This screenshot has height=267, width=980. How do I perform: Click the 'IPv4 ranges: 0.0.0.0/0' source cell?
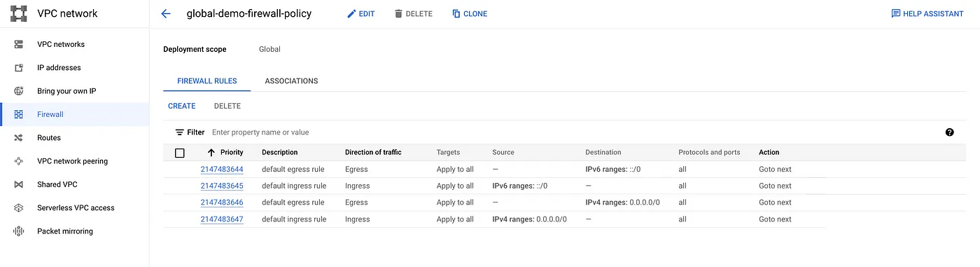(x=530, y=219)
